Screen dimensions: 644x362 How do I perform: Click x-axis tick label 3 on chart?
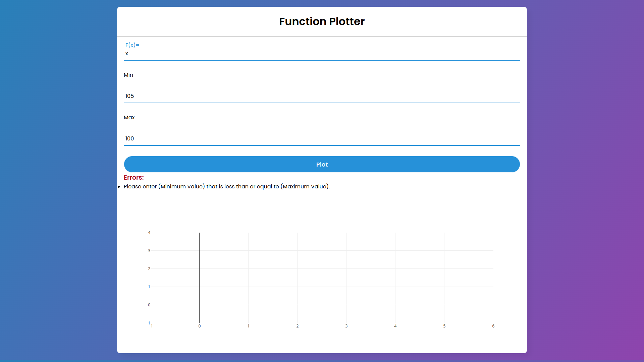coord(346,326)
